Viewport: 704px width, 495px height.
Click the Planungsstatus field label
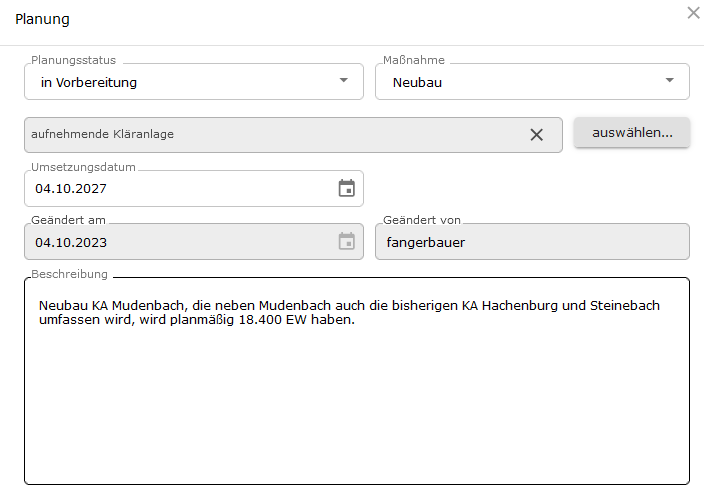click(x=73, y=60)
